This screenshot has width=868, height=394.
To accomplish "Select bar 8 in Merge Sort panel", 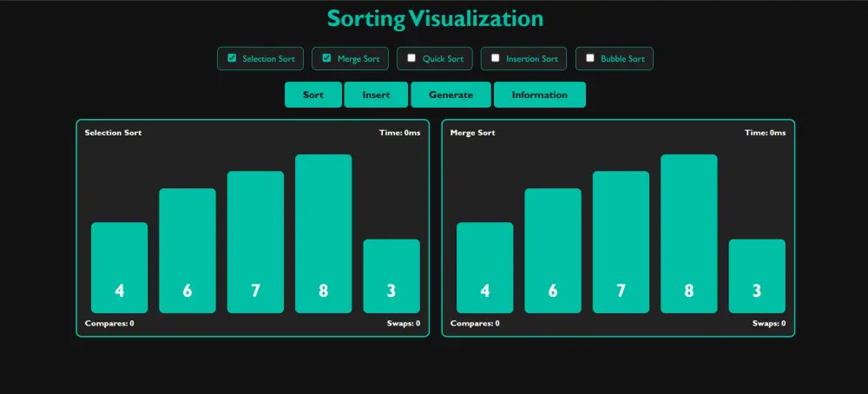I will pos(689,233).
